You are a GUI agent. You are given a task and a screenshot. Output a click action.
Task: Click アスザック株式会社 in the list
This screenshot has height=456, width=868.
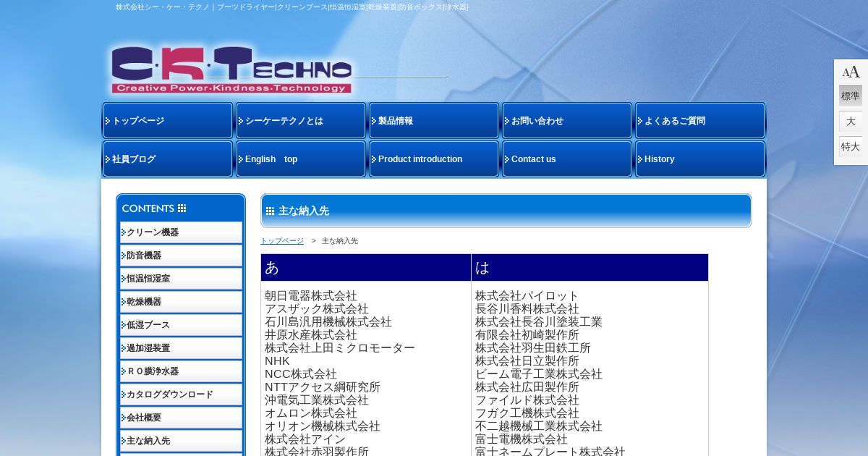(317, 309)
